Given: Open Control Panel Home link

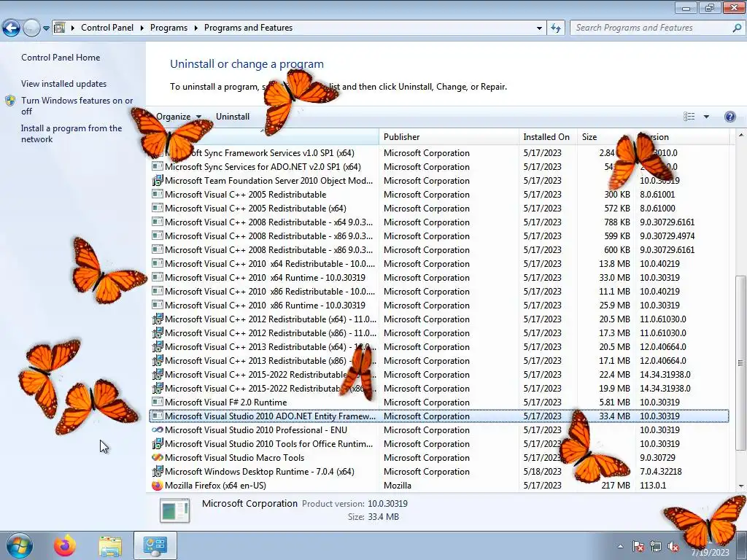Looking at the screenshot, I should click(61, 58).
